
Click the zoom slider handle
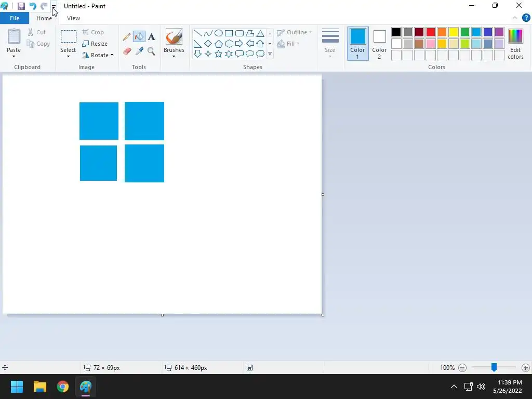coord(494,367)
